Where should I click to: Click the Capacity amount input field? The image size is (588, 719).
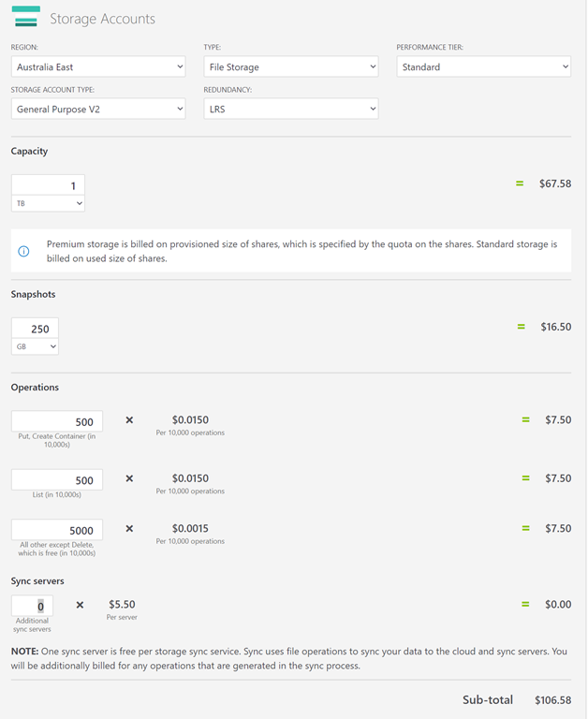pos(48,185)
